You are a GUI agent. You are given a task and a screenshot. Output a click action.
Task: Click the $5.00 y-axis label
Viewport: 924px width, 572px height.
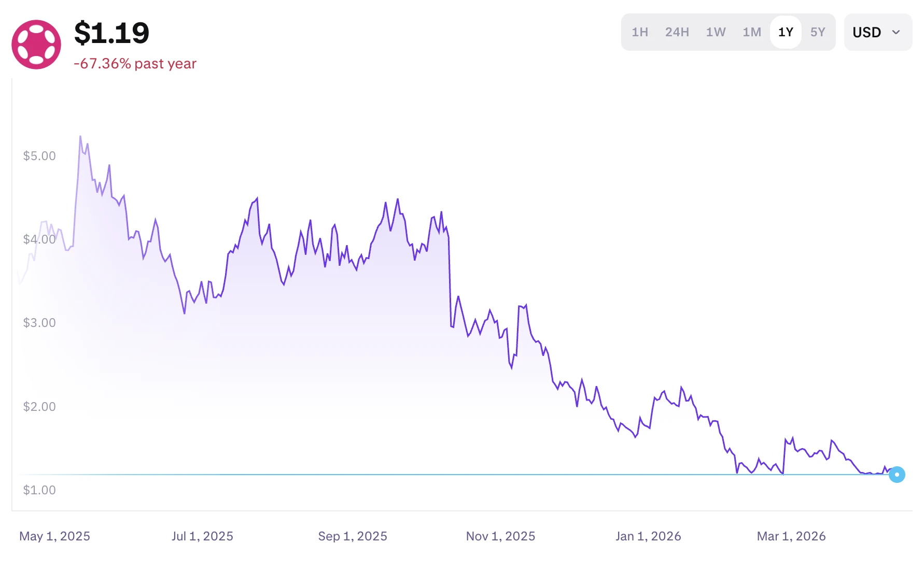click(x=39, y=156)
